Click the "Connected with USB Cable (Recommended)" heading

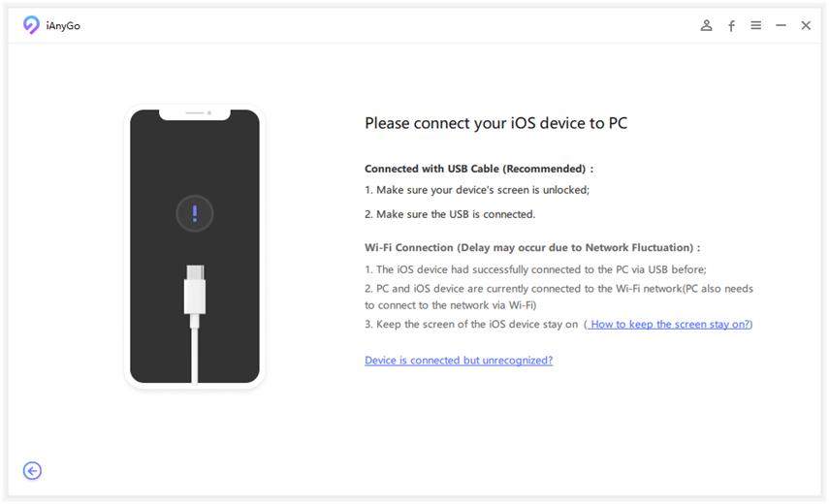point(479,169)
